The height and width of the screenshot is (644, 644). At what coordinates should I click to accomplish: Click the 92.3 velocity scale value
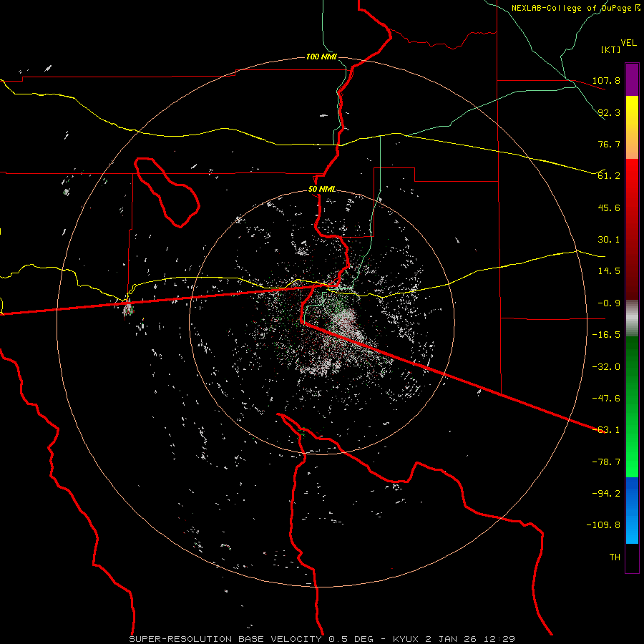(x=609, y=112)
